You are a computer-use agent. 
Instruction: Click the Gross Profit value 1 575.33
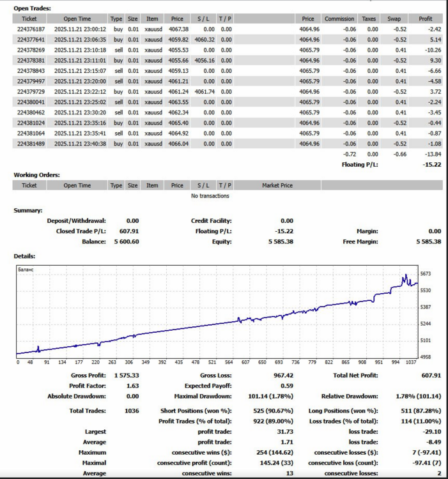pyautogui.click(x=127, y=376)
